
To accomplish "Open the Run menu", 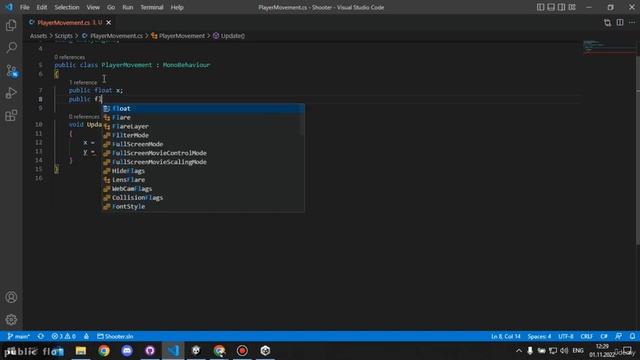I will (128, 7).
